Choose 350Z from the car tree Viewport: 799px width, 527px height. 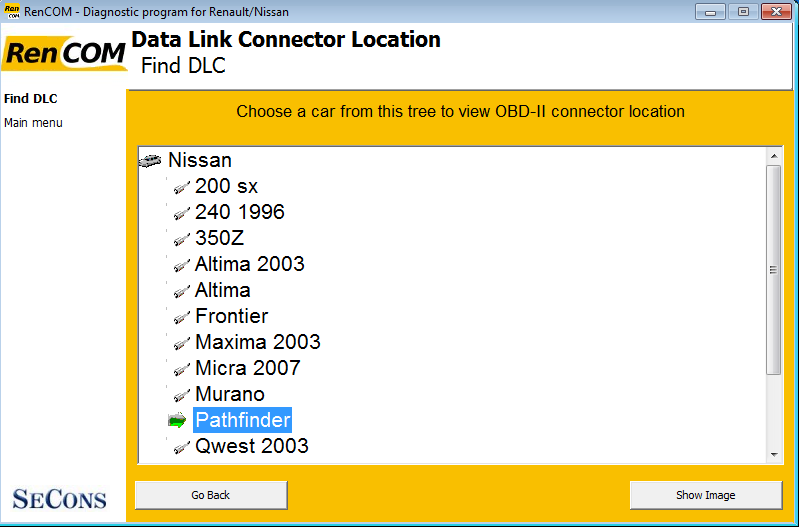point(220,238)
